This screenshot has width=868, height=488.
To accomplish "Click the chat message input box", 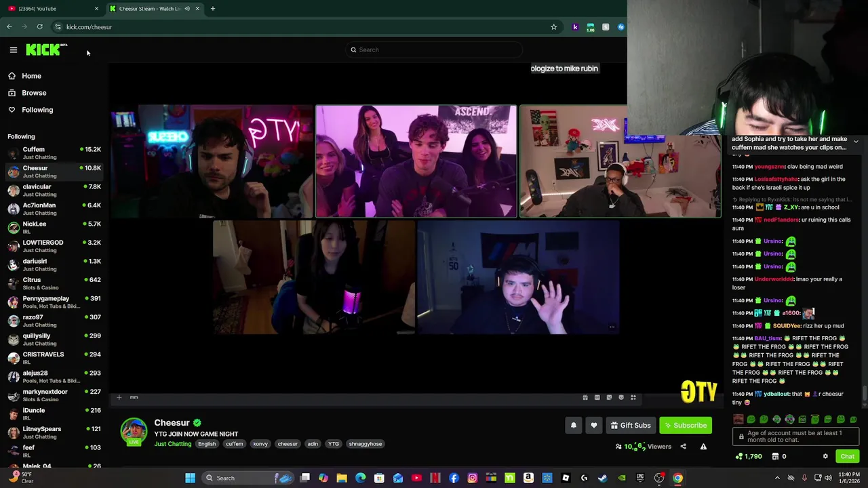I will 795,437.
